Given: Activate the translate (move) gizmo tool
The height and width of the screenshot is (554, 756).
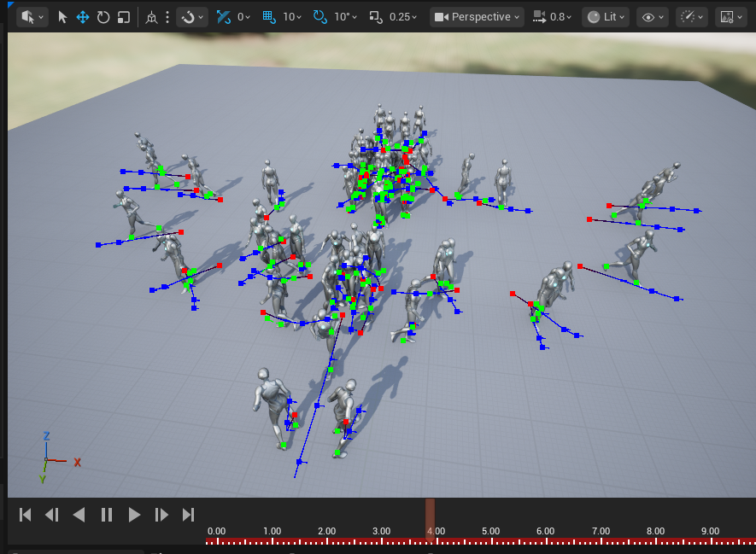Looking at the screenshot, I should pyautogui.click(x=83, y=17).
